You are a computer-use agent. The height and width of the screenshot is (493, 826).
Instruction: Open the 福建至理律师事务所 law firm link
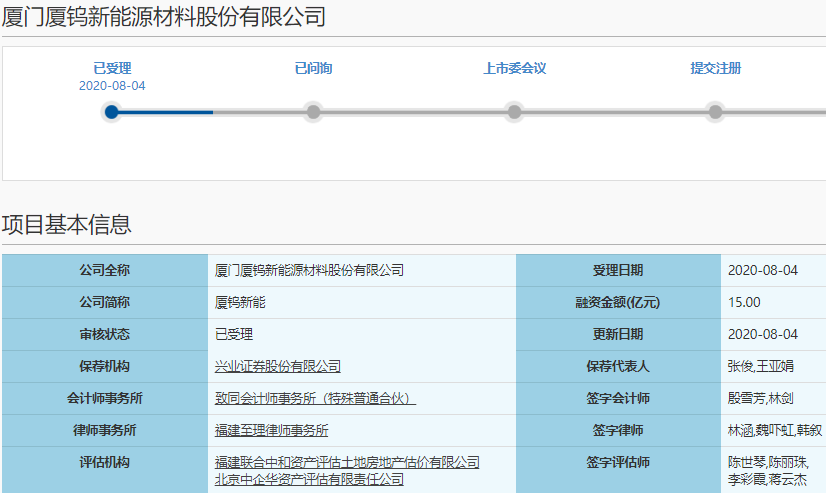coord(271,431)
